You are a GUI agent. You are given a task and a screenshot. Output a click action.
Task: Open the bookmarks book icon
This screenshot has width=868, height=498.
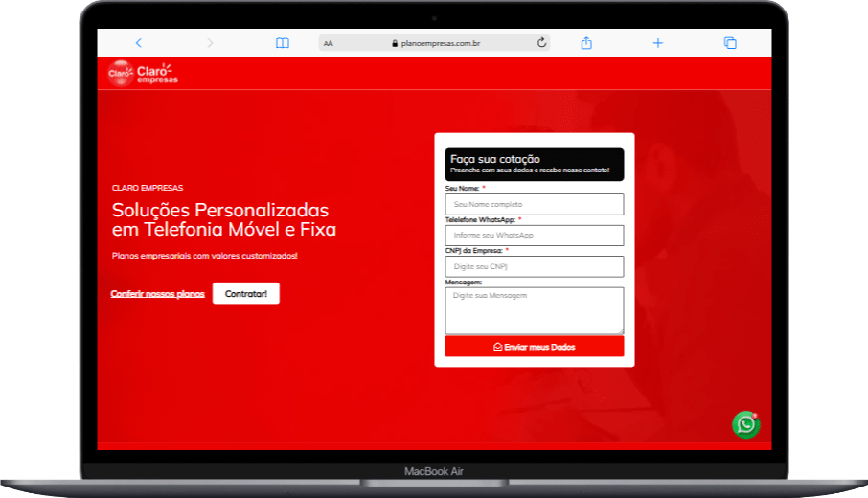(282, 43)
